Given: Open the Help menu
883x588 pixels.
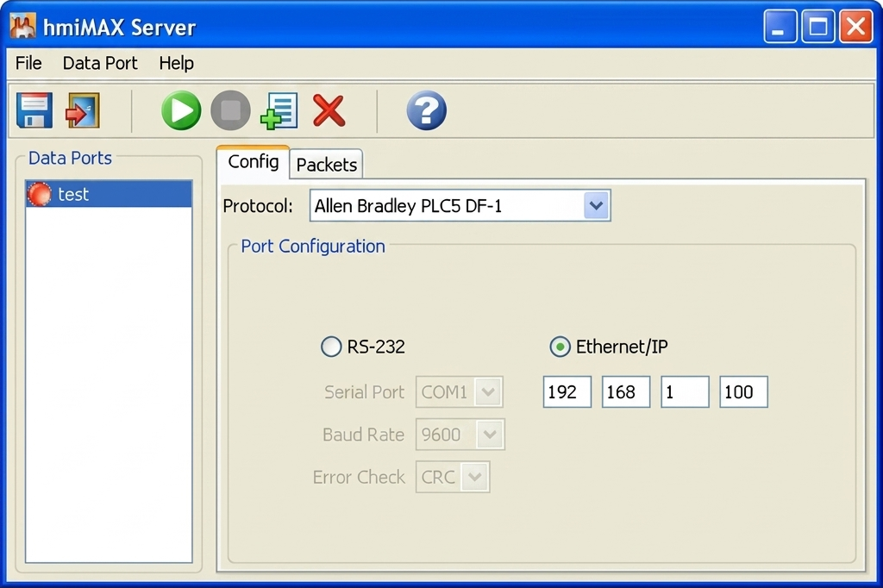Looking at the screenshot, I should click(x=176, y=63).
